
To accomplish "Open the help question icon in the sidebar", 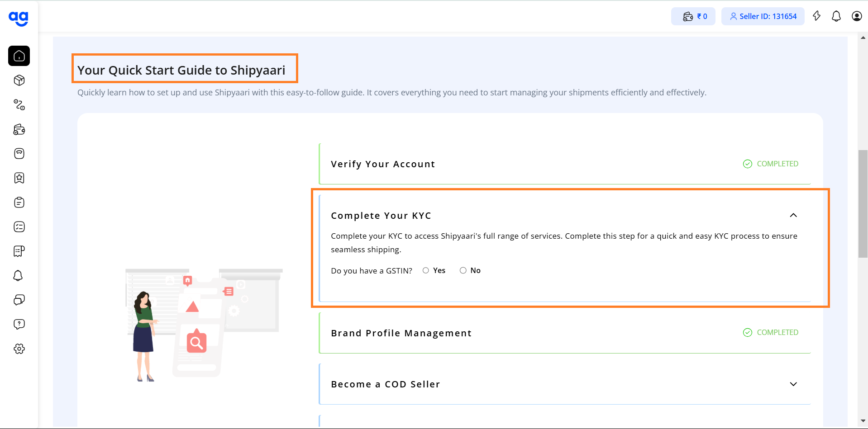I will point(19,325).
